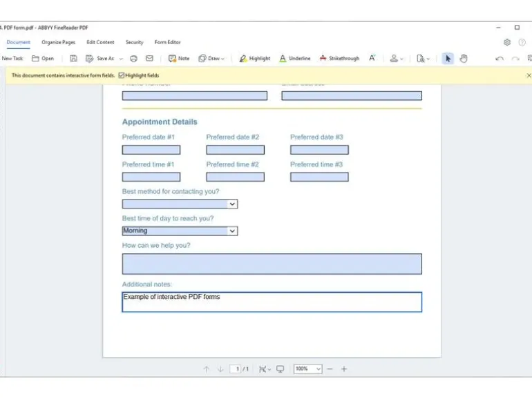
Task: Click the New Task button
Action: coord(12,58)
